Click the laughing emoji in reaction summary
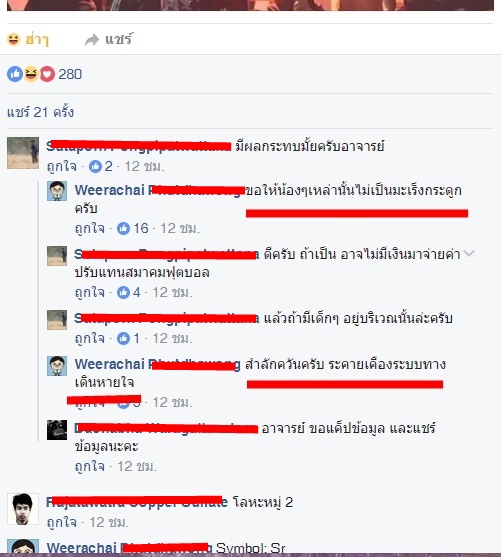The image size is (501, 557). [x=31, y=74]
